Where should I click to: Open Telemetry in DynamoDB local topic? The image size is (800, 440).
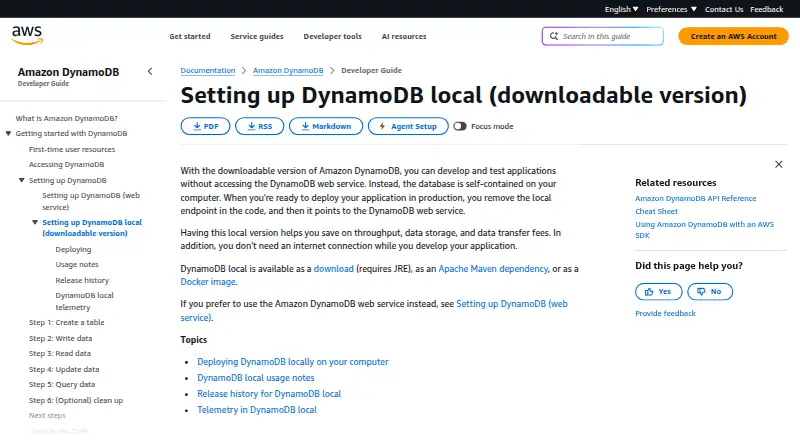(257, 410)
